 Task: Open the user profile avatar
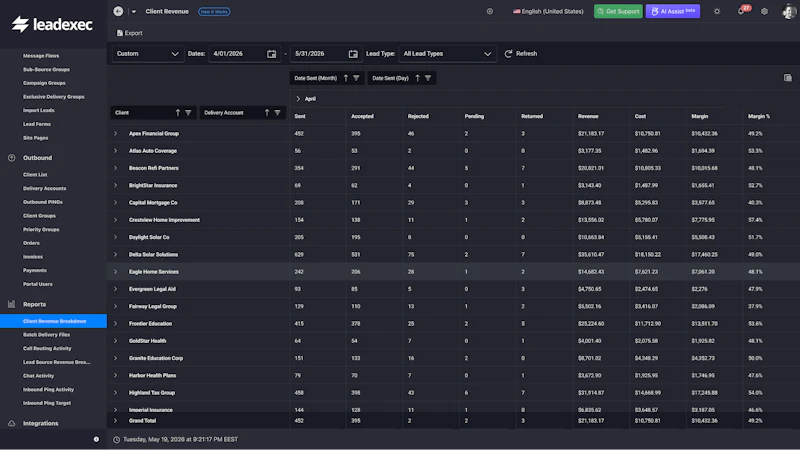[789, 11]
